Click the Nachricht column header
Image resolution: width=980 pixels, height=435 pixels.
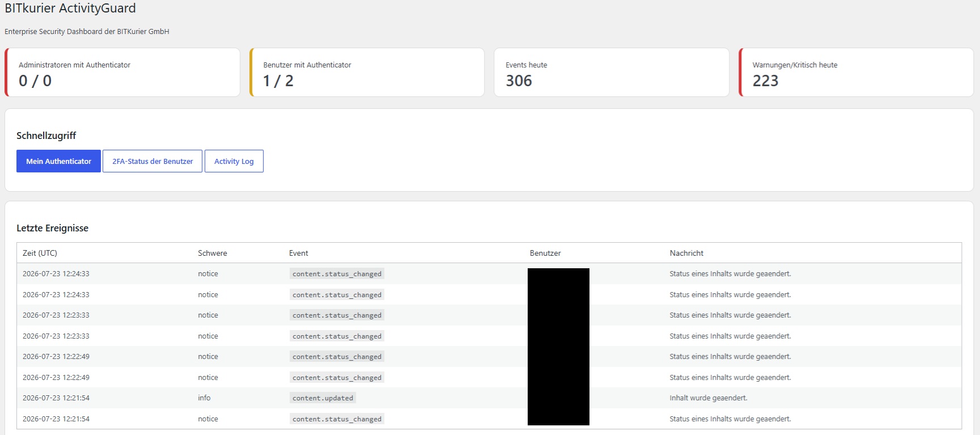click(x=686, y=253)
